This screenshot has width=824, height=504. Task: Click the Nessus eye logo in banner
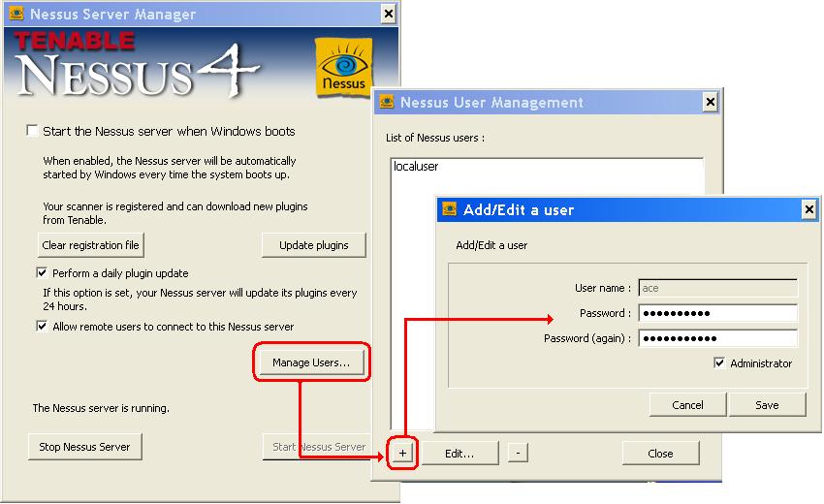coord(342,70)
